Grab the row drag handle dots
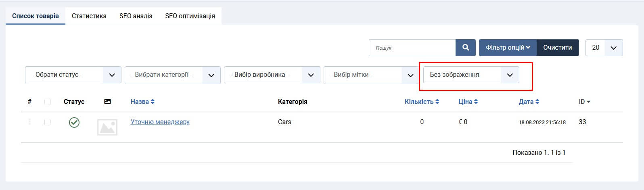Viewport: 644px width, 190px height. pos(29,122)
